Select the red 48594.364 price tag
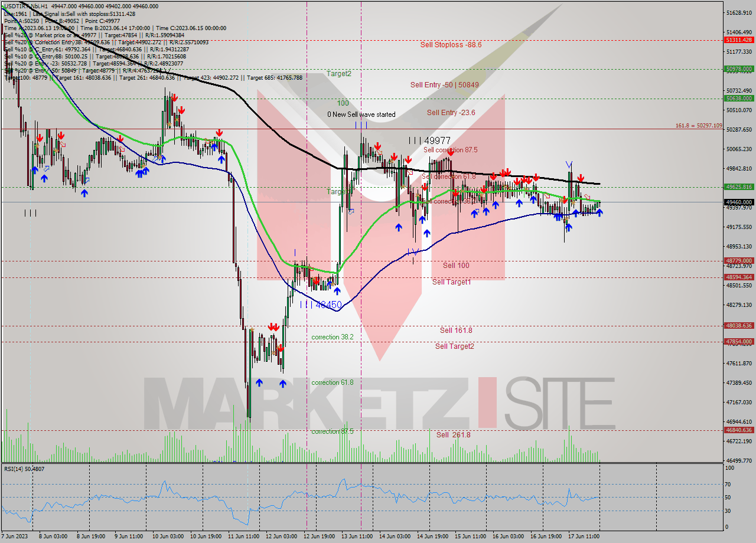Screen dimensions: 756x543 [738, 277]
